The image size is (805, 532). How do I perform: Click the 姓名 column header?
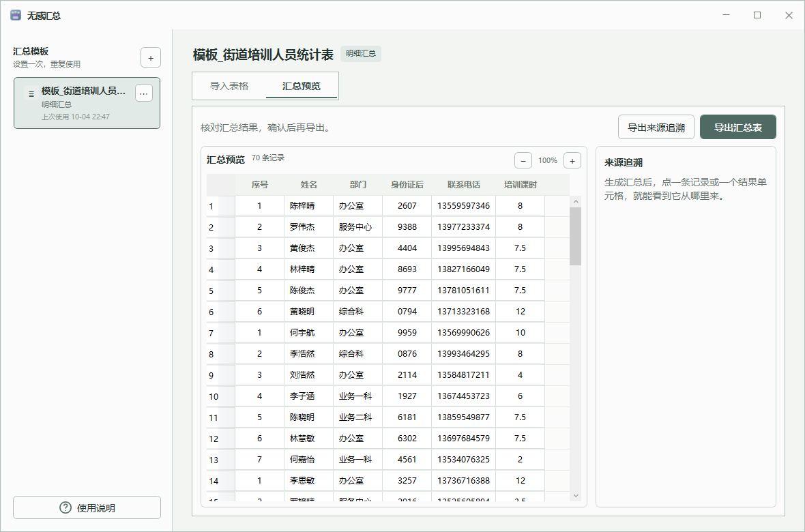coord(308,185)
